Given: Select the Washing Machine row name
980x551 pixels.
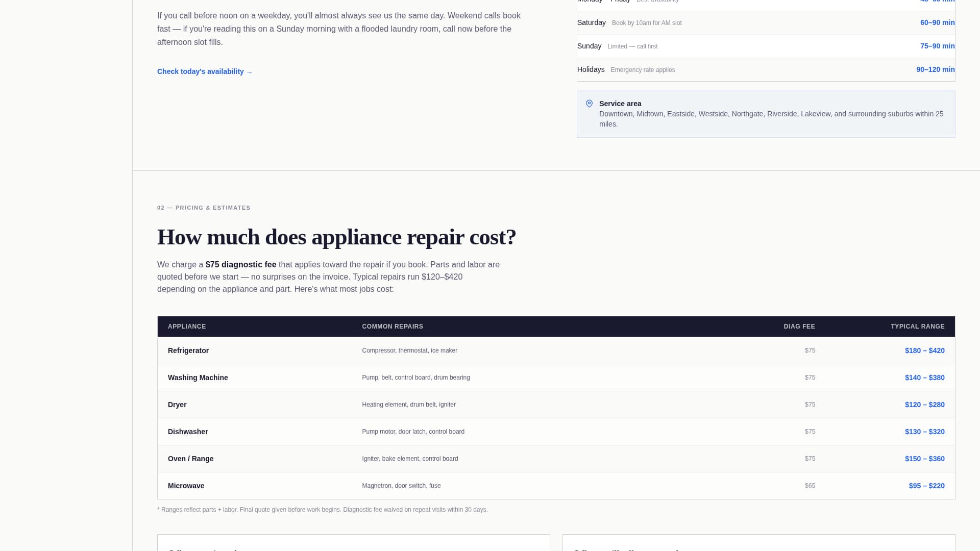Looking at the screenshot, I should click(x=198, y=378).
